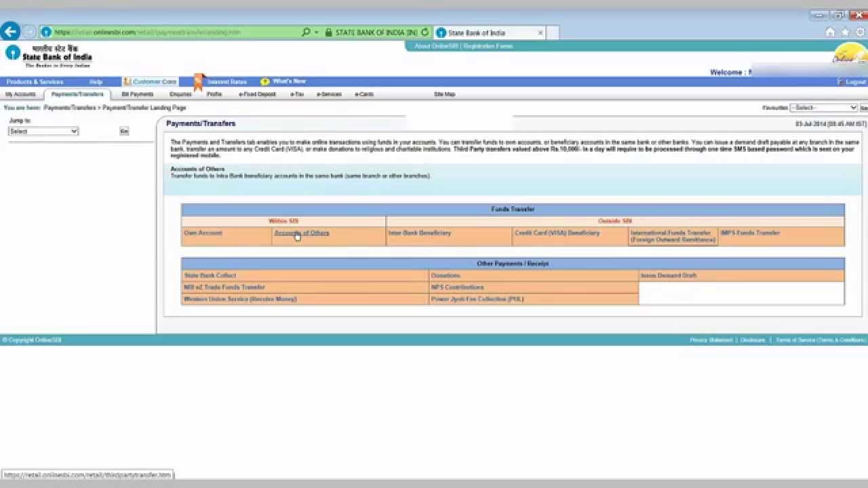Image resolution: width=868 pixels, height=488 pixels.
Task: Open the Registration Forms link
Action: tap(488, 46)
